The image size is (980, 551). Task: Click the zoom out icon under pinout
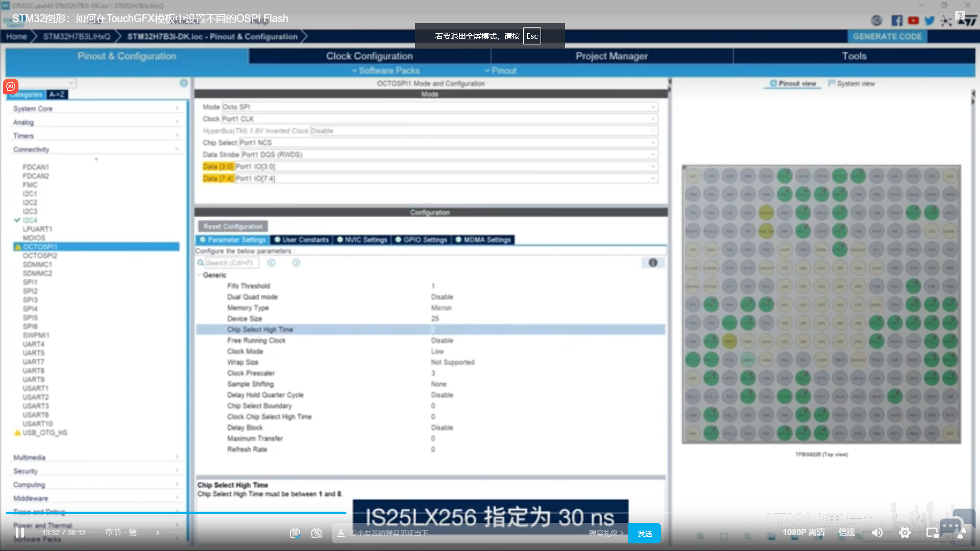[x=747, y=537]
